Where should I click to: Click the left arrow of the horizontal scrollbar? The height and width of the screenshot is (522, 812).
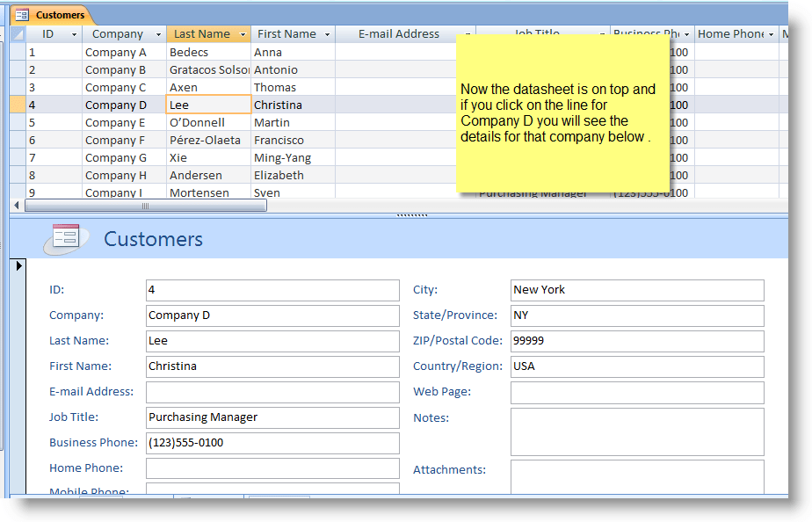(x=16, y=205)
